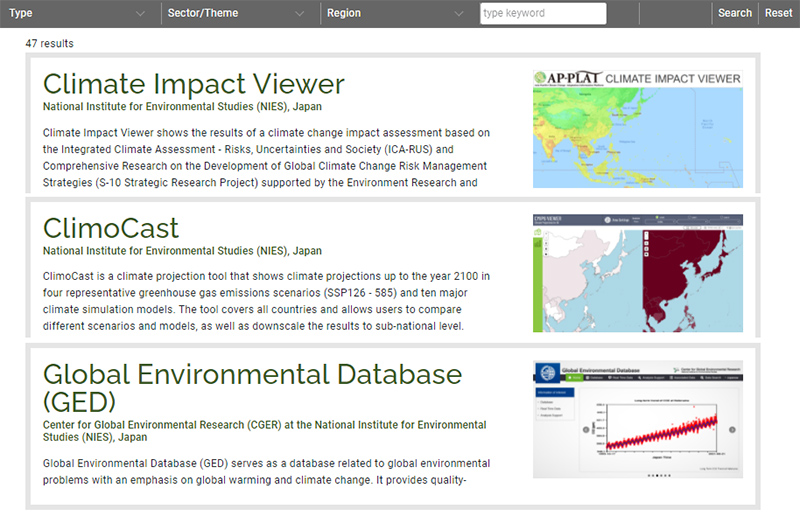Click the Reset button
Image resolution: width=800 pixels, height=516 pixels.
(x=778, y=13)
